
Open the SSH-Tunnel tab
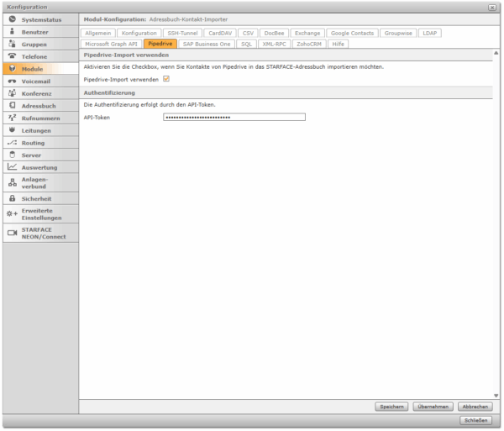(x=182, y=33)
